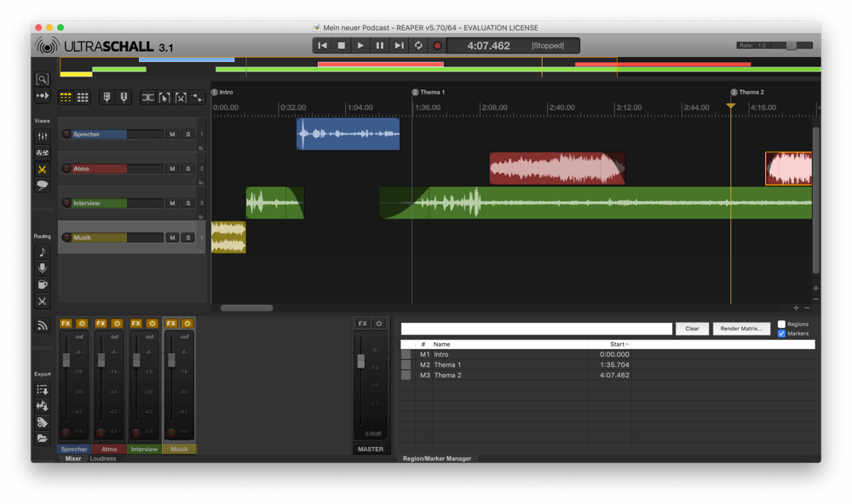Image resolution: width=852 pixels, height=504 pixels.
Task: Toggle the loop repeat button
Action: coord(418,46)
